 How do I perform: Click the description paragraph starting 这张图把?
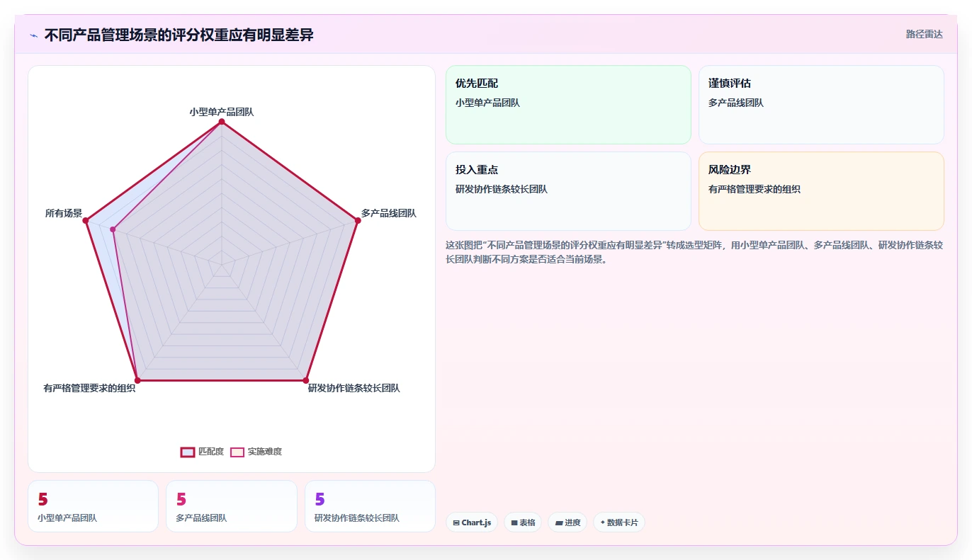click(x=694, y=252)
